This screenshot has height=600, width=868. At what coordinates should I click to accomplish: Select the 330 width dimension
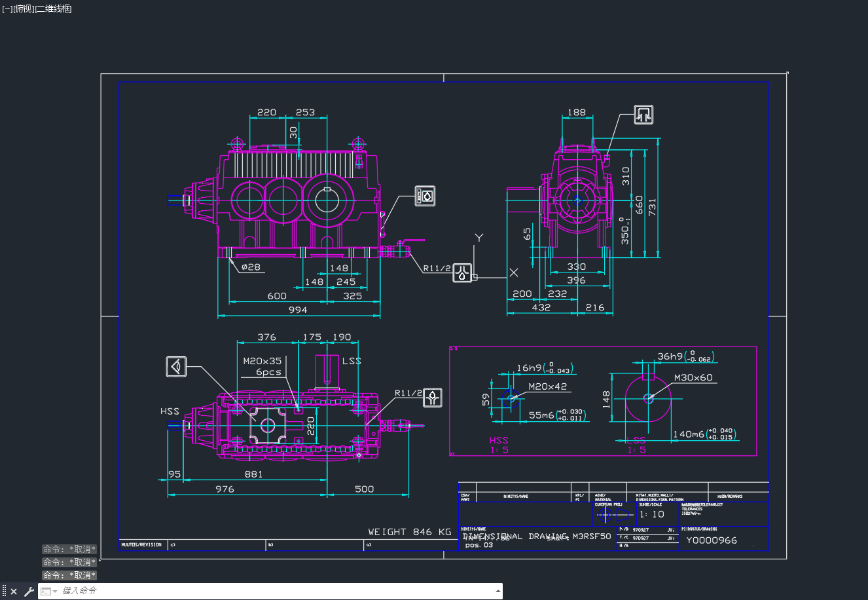pyautogui.click(x=577, y=267)
